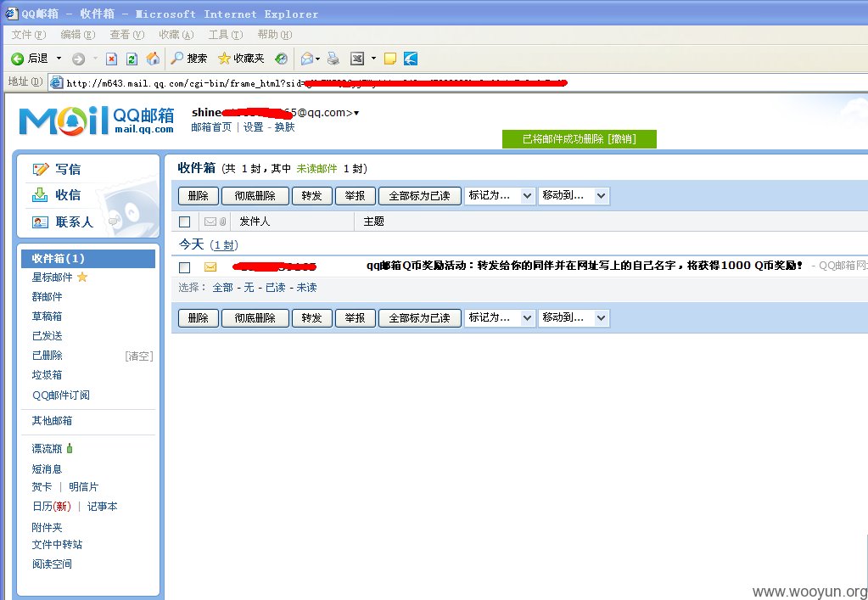Stop page loading with red X icon

tap(111, 58)
